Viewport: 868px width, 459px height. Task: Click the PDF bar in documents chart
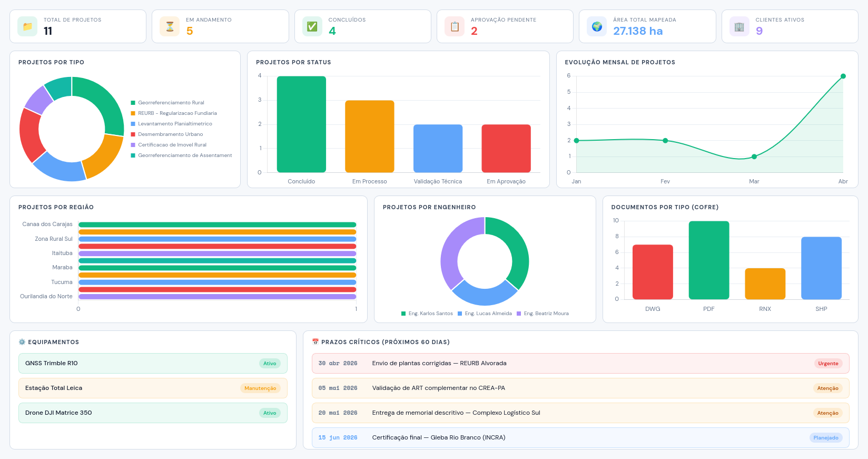click(x=709, y=260)
